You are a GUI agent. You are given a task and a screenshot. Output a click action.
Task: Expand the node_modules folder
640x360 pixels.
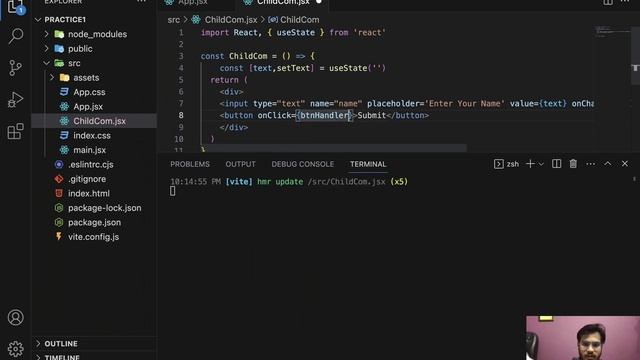point(47,34)
